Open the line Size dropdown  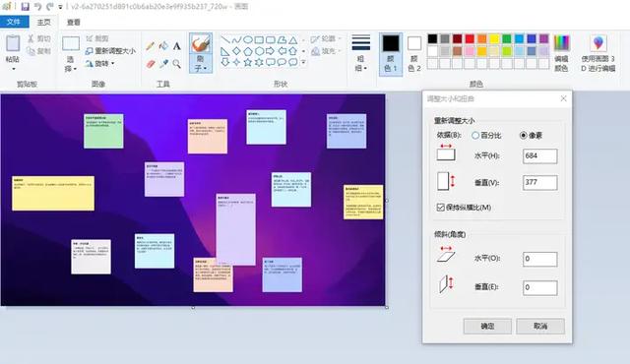coord(361,53)
